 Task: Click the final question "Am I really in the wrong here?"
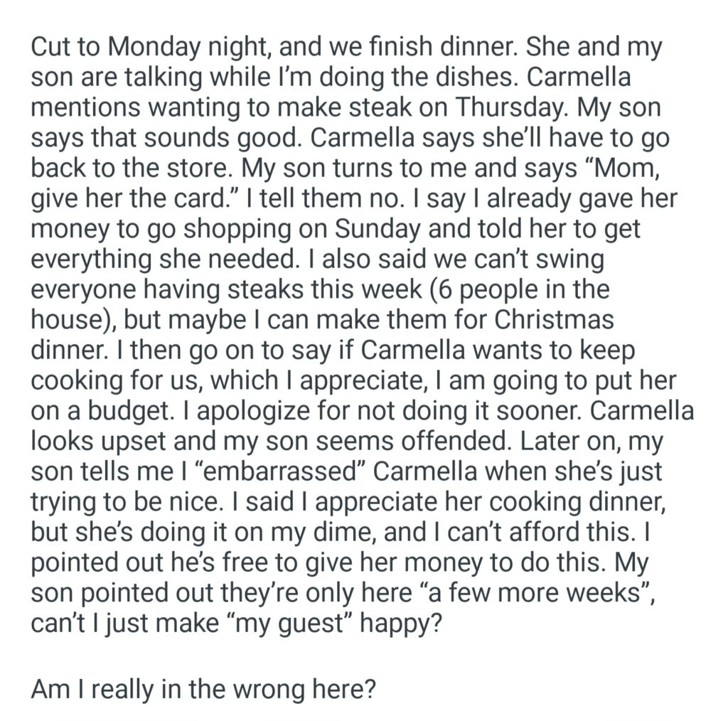203,689
